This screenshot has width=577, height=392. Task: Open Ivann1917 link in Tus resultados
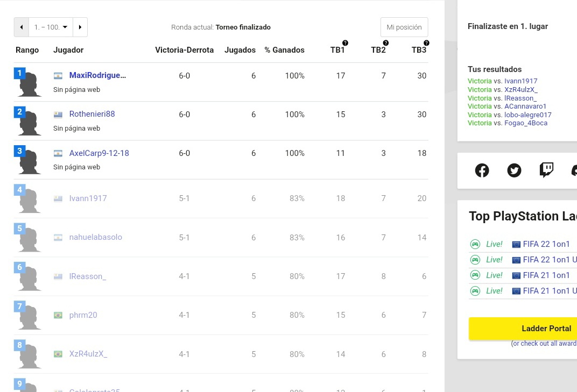pyautogui.click(x=520, y=81)
